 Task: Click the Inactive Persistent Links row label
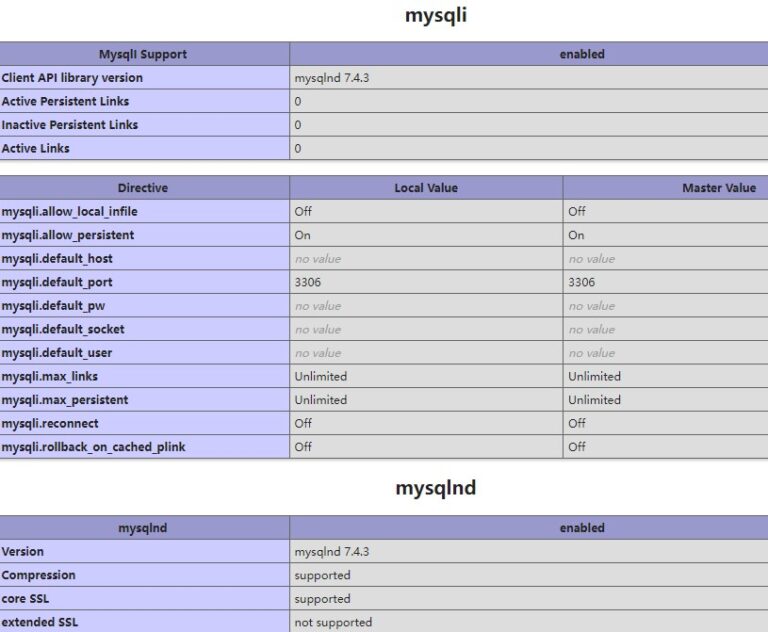tap(70, 125)
